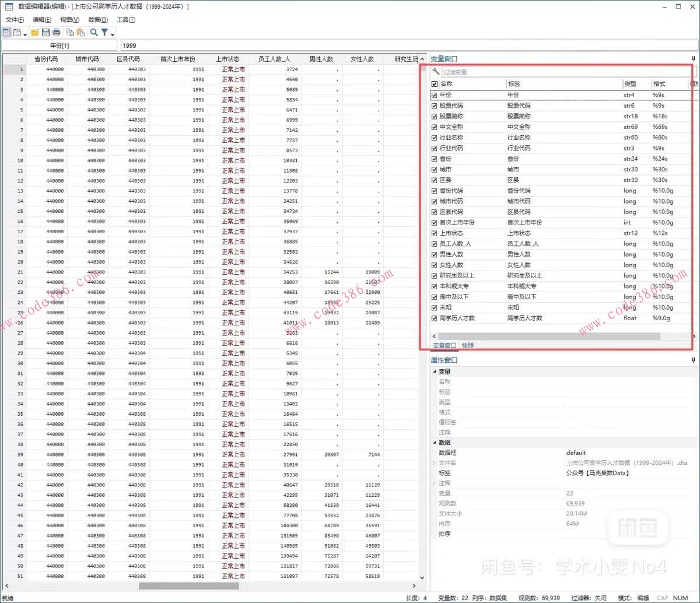Save the dataset with the floppy icon
Viewport: 700px width, 603px height.
[x=45, y=33]
